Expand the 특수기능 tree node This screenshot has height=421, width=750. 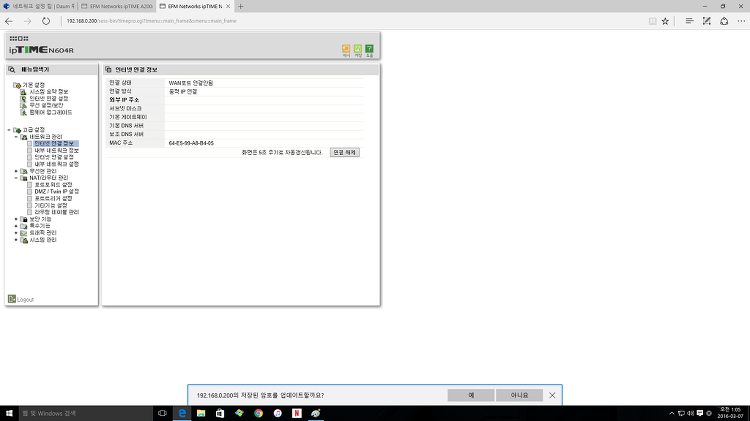point(16,226)
